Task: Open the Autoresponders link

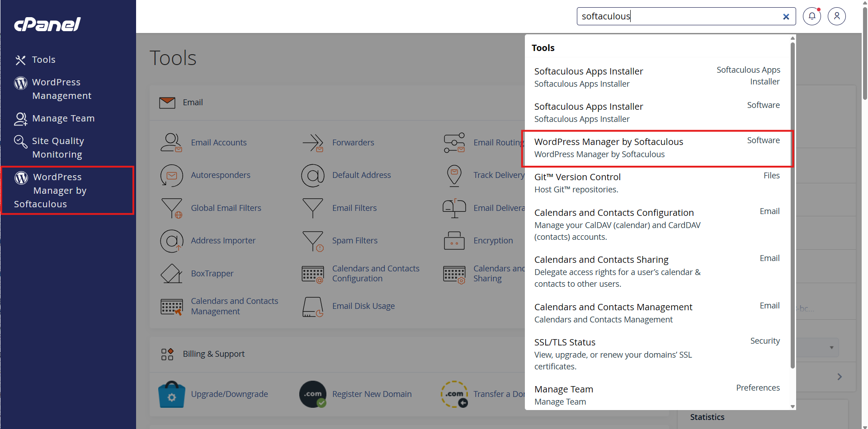Action: 221,175
